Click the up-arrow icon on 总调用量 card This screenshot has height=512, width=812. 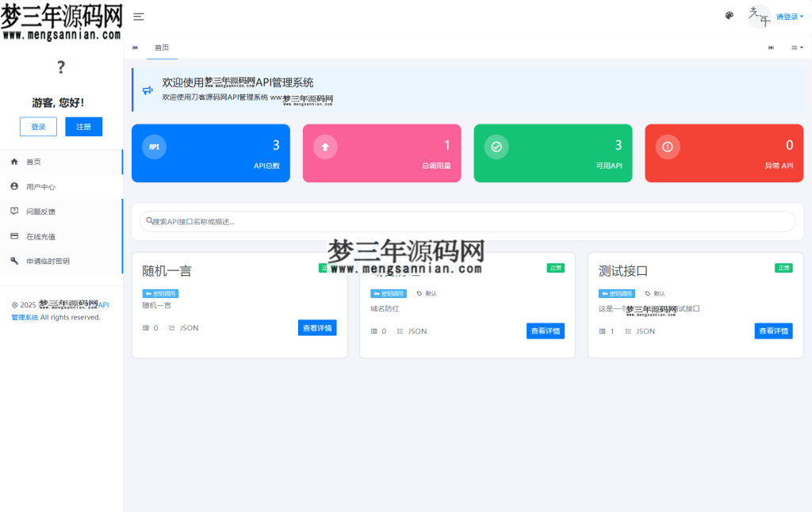click(x=325, y=147)
